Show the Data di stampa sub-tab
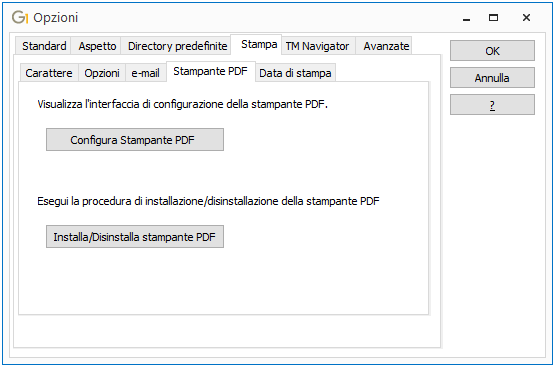This screenshot has height=368, width=556. pos(295,73)
